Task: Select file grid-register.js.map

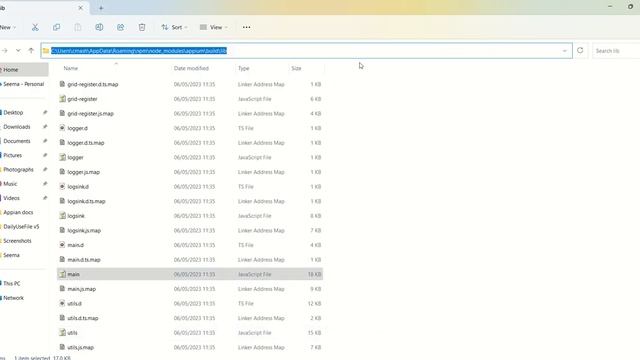Action: click(190, 113)
